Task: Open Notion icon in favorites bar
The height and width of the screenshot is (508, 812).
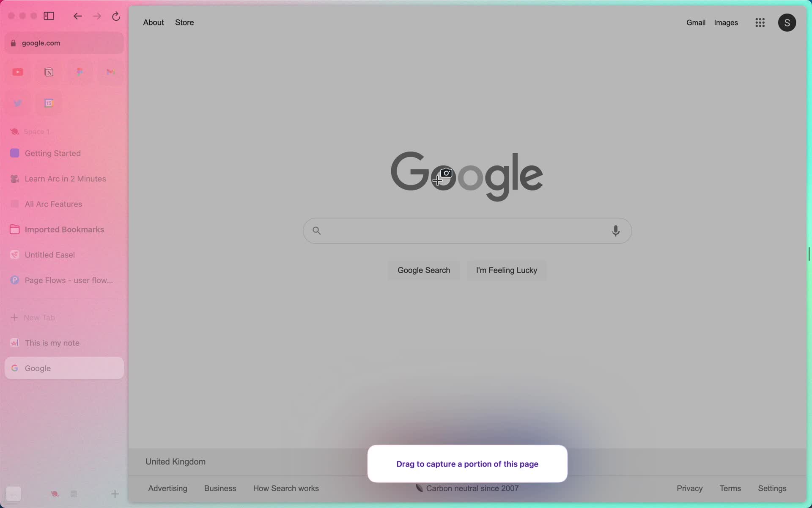Action: coord(49,72)
